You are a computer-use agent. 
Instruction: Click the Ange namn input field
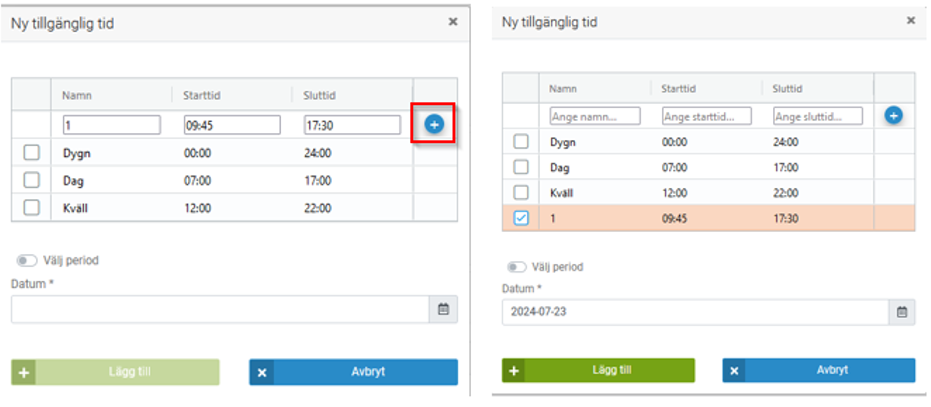coord(595,116)
